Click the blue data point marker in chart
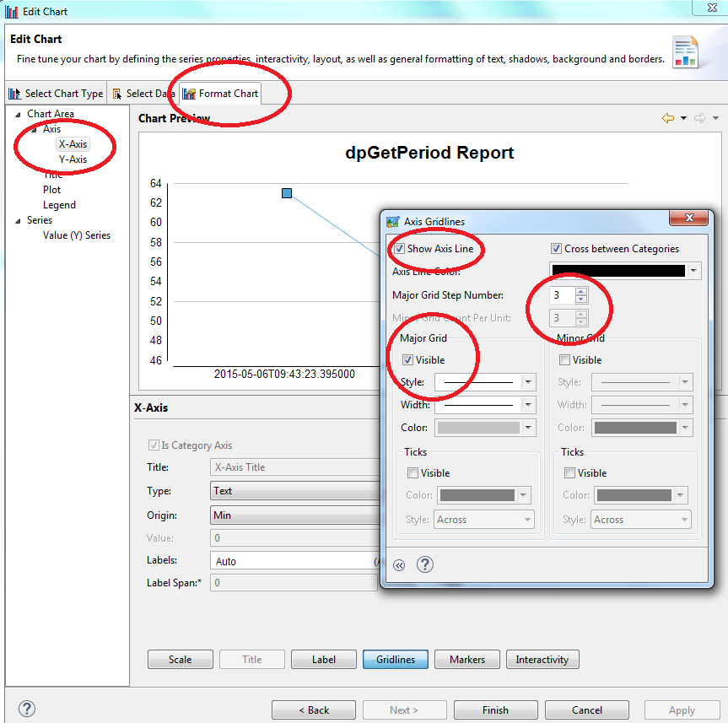728x723 pixels. click(287, 193)
